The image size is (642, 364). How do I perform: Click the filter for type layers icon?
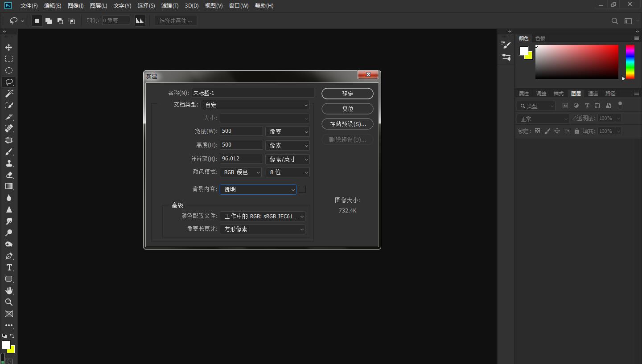pos(587,105)
